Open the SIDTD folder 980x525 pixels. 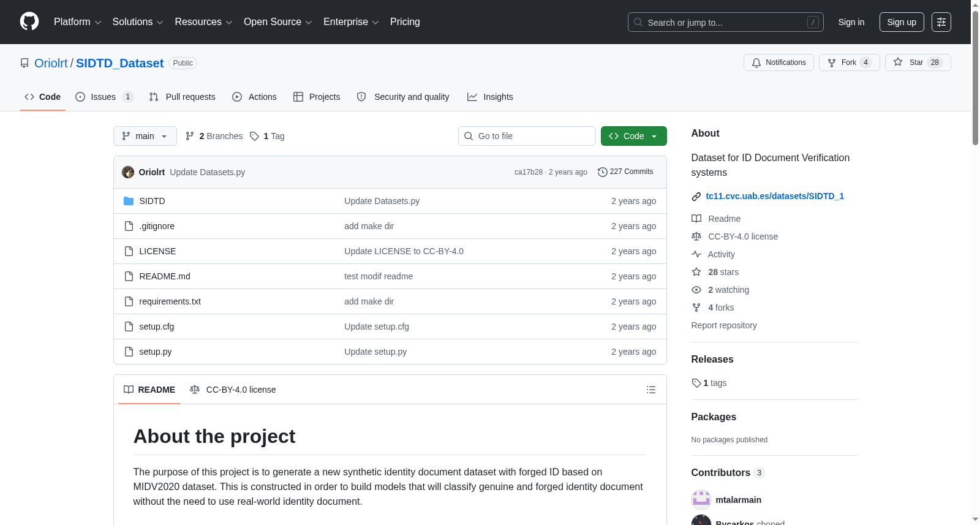[x=152, y=201]
